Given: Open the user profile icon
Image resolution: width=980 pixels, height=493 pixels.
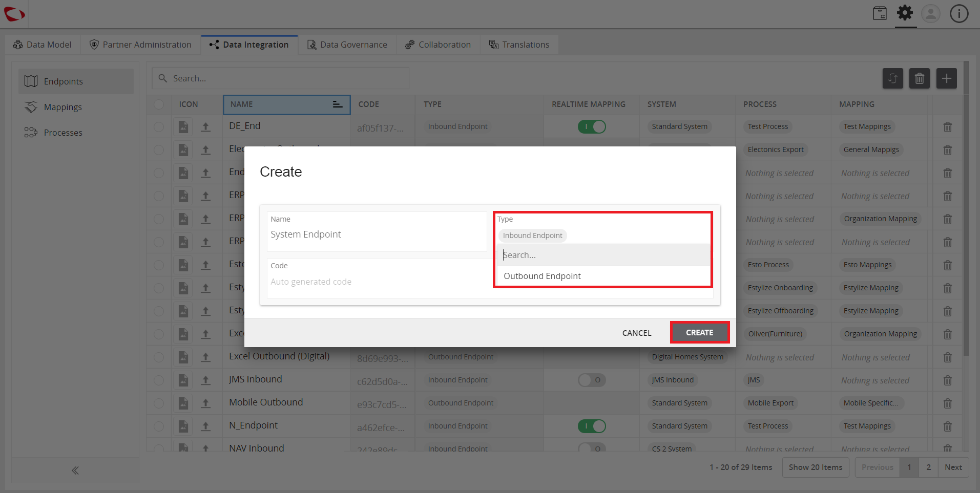Looking at the screenshot, I should (931, 13).
